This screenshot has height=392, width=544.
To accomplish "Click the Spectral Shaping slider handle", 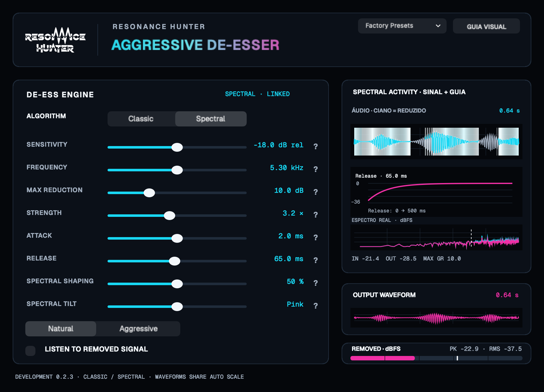I will (x=177, y=284).
